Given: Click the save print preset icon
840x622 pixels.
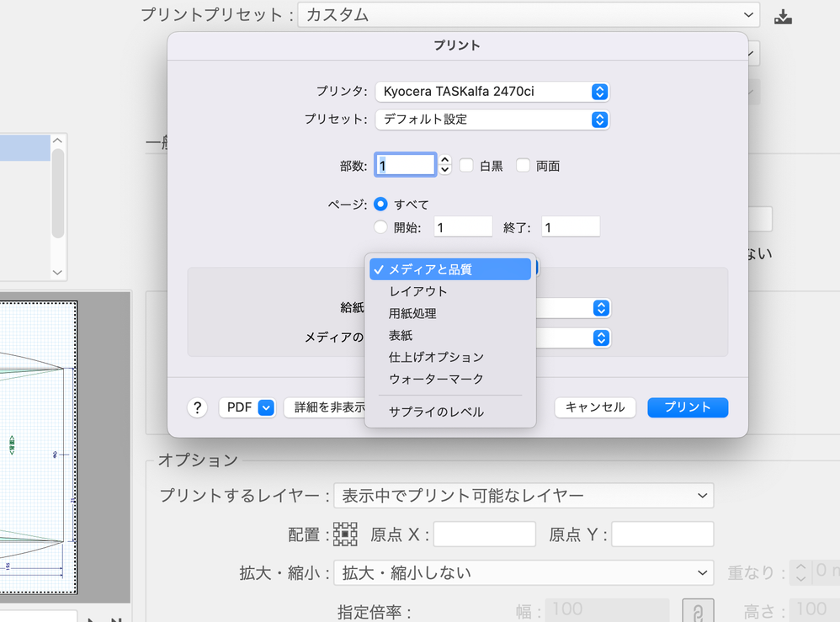Looking at the screenshot, I should 783,14.
